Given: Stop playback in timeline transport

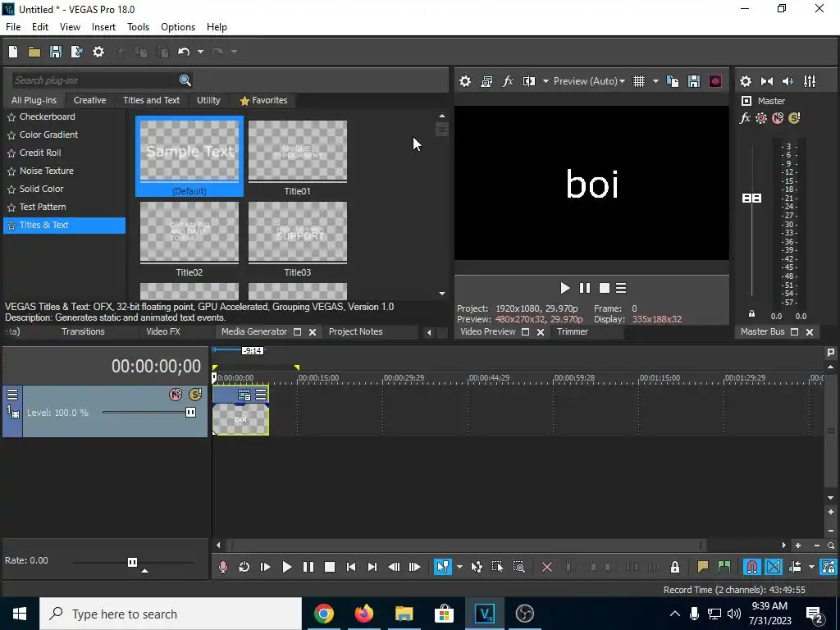Looking at the screenshot, I should (x=330, y=567).
